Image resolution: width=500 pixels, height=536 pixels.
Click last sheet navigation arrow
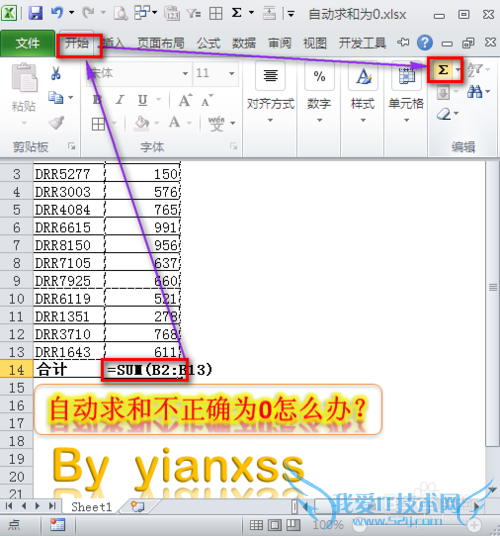tap(52, 506)
